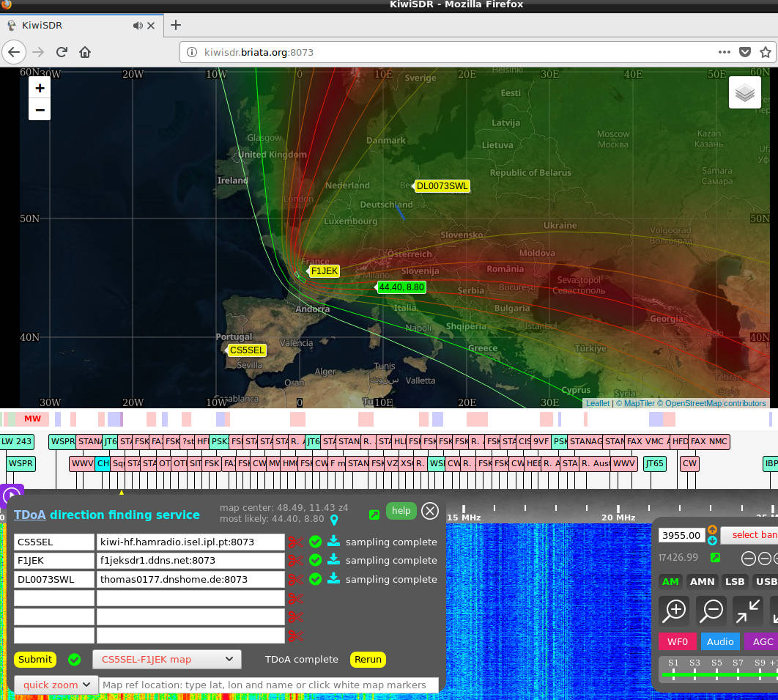778x700 pixels.
Task: Expand the quick zoom dropdown
Action: (x=56, y=685)
